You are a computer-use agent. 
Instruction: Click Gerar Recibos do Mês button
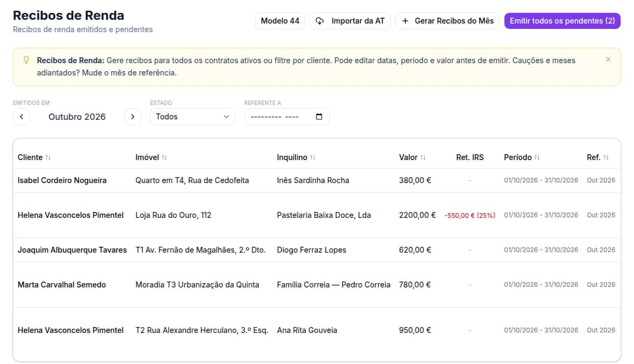point(447,21)
